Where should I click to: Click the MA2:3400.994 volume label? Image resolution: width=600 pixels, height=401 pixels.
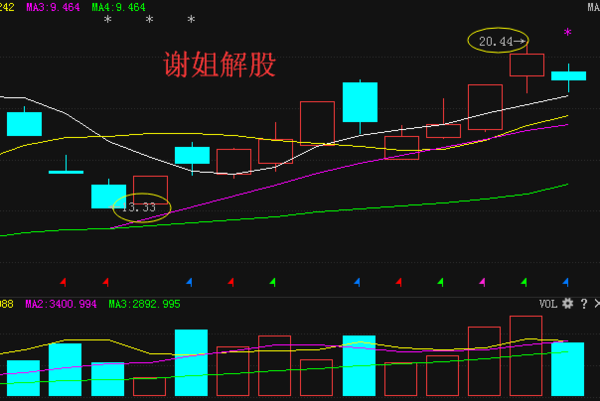60,303
